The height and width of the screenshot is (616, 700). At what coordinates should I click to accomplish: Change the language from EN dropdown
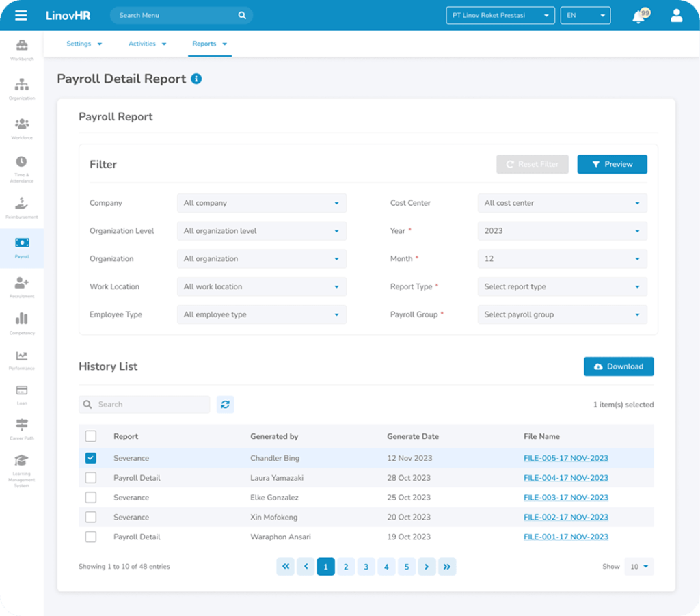[x=585, y=14]
